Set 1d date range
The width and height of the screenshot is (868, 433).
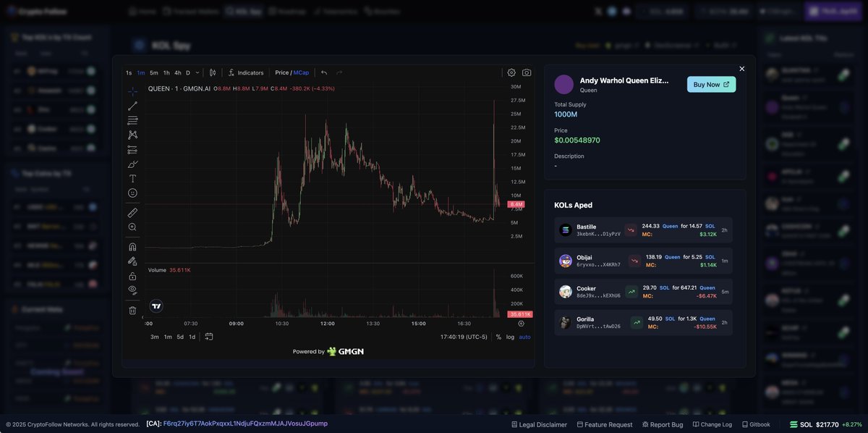pyautogui.click(x=192, y=337)
